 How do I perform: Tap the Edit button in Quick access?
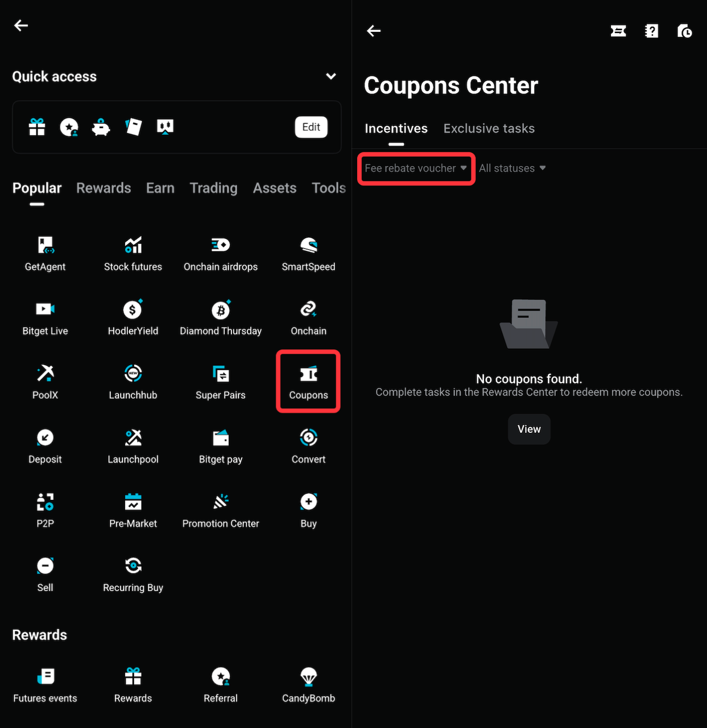pyautogui.click(x=311, y=127)
